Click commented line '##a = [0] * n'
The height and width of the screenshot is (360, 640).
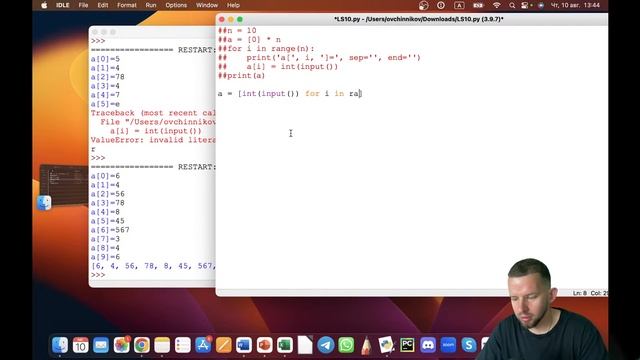(x=249, y=40)
